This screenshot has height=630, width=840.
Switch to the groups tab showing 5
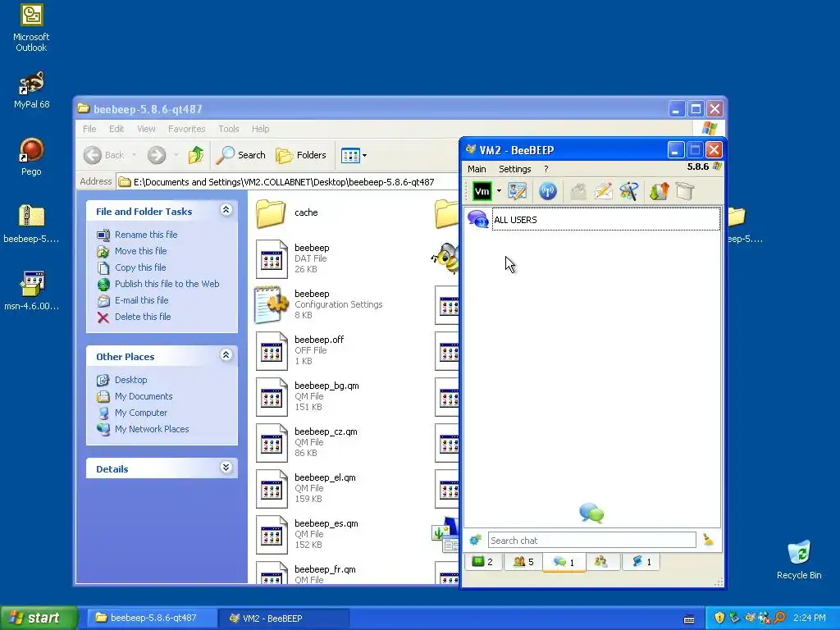(523, 562)
